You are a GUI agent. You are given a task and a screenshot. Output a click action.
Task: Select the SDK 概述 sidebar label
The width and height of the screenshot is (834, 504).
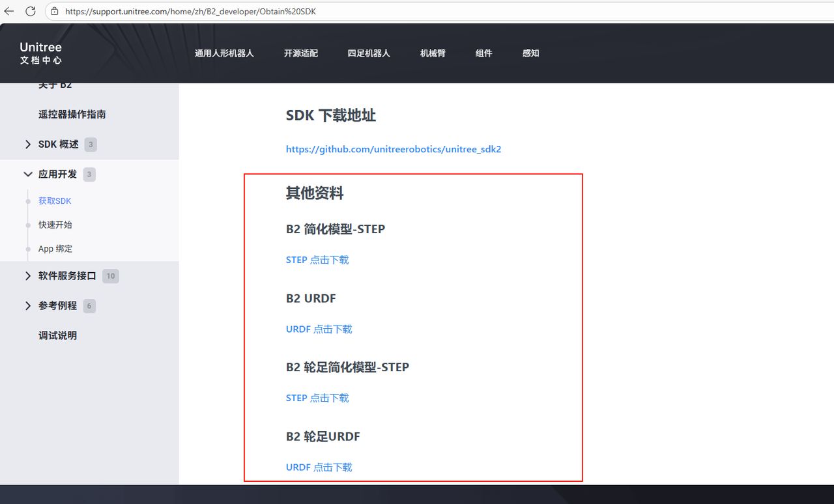click(59, 145)
